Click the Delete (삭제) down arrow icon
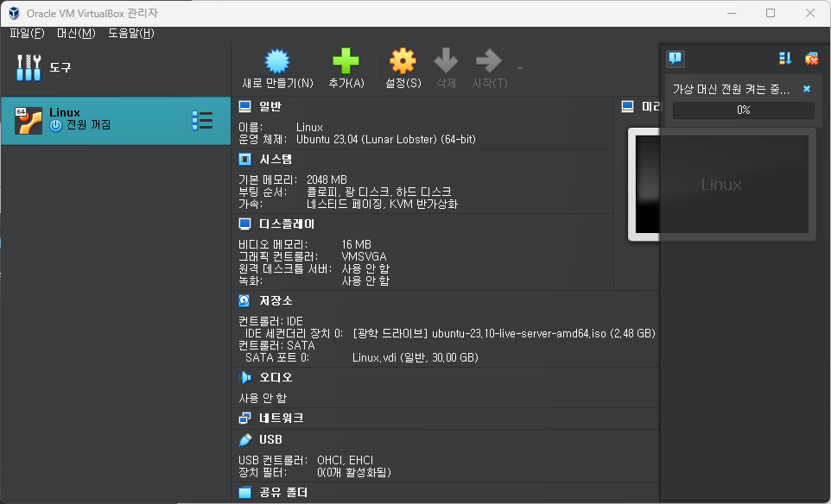Image resolution: width=831 pixels, height=504 pixels. tap(446, 61)
